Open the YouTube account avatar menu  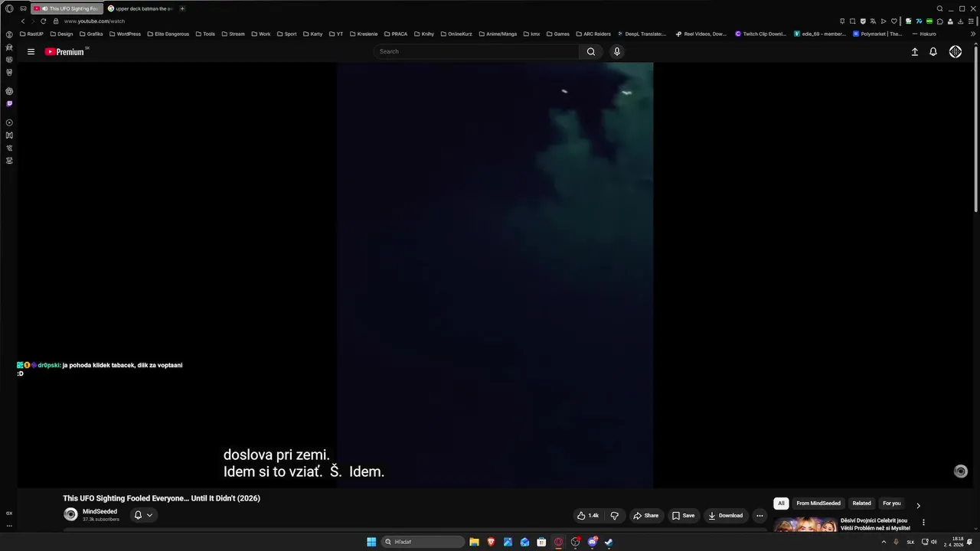(955, 51)
